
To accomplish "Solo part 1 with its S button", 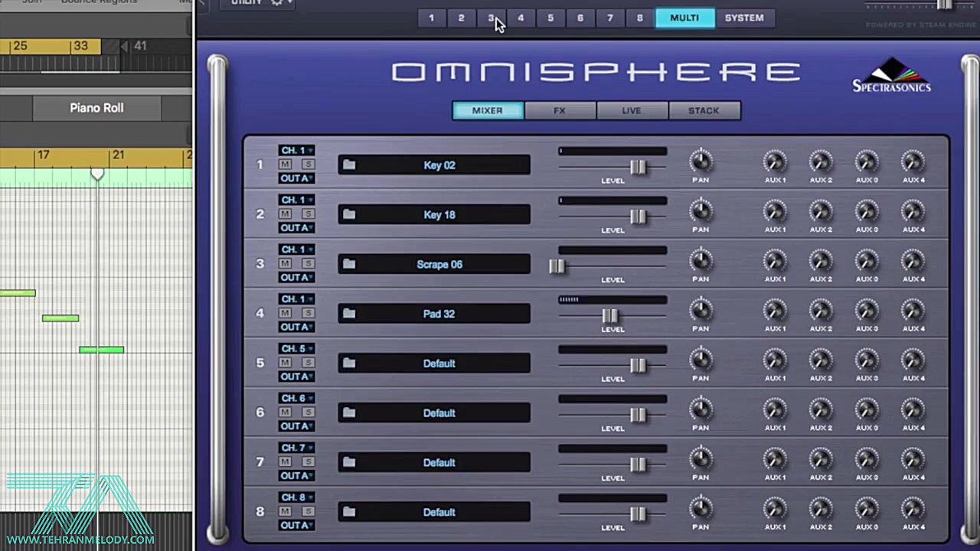I will tap(308, 165).
